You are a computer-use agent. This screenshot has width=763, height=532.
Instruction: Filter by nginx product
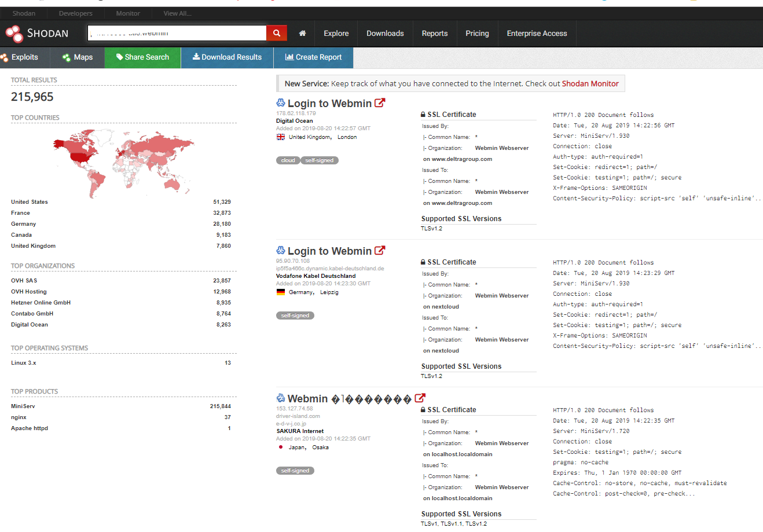pos(19,417)
